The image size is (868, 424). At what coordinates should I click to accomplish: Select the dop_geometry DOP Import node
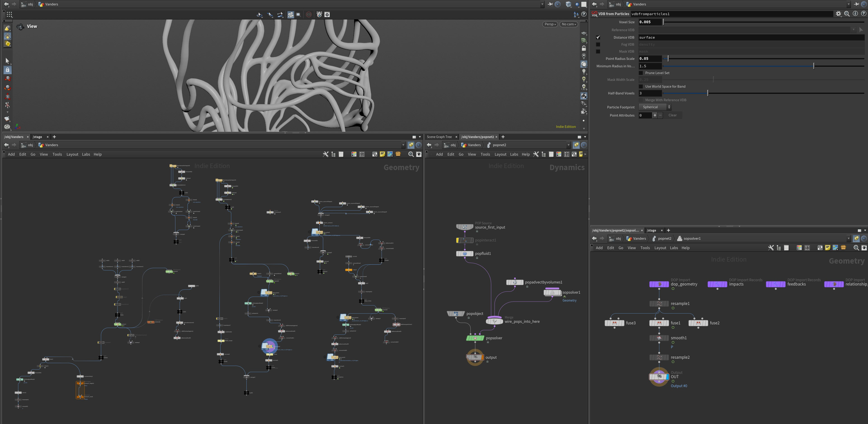pyautogui.click(x=659, y=284)
